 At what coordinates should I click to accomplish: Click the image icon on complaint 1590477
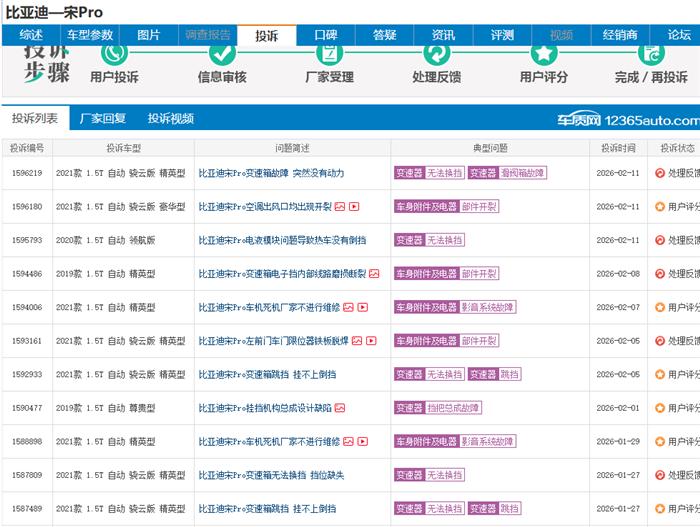point(340,408)
